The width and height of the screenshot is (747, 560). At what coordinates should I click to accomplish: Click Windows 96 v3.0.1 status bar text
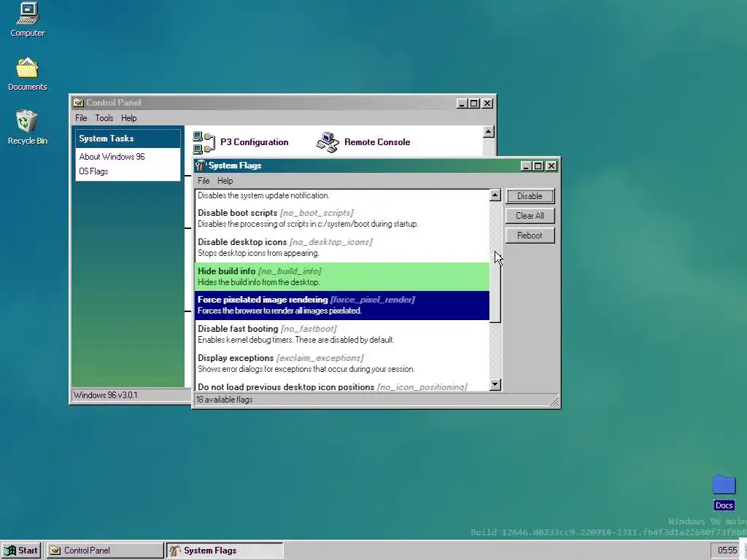pos(105,395)
